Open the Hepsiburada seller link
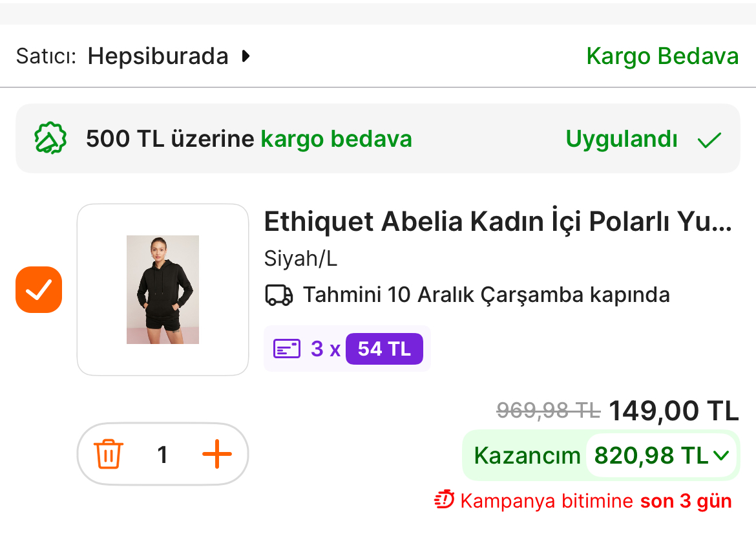The height and width of the screenshot is (538, 756). point(158,57)
